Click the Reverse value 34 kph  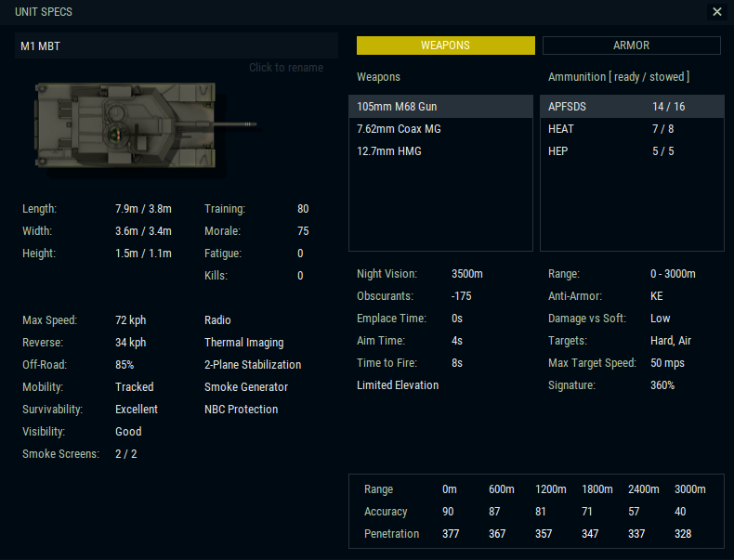pos(131,343)
